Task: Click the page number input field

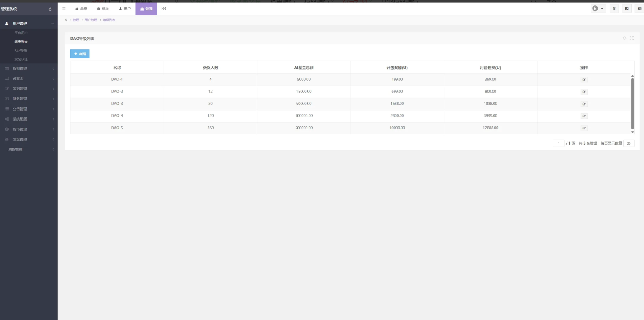Action: tap(559, 143)
